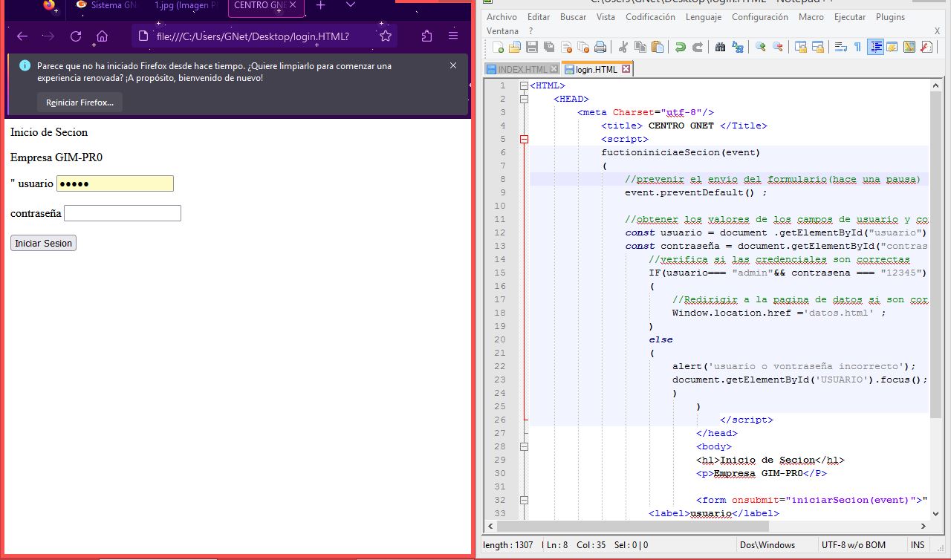
Task: Click the Zoom in magnifier icon
Action: click(761, 47)
